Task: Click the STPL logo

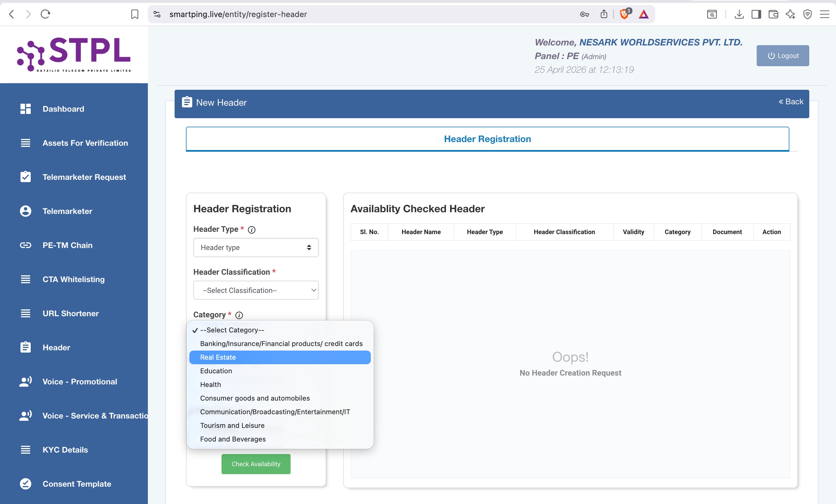Action: tap(74, 55)
